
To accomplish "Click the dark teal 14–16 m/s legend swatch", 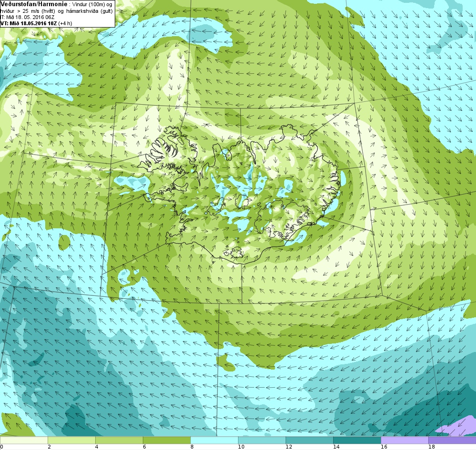I will click(357, 440).
